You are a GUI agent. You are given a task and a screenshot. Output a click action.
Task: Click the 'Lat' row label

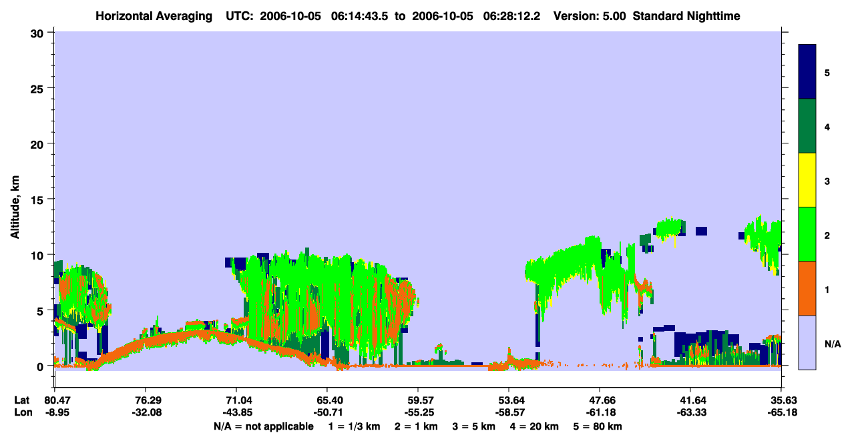[22, 400]
